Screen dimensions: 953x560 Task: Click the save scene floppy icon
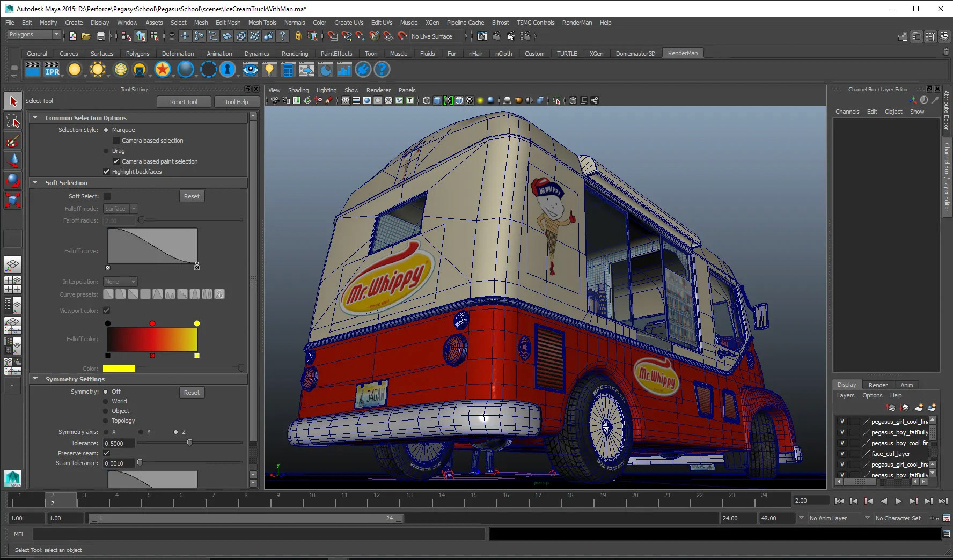(100, 36)
